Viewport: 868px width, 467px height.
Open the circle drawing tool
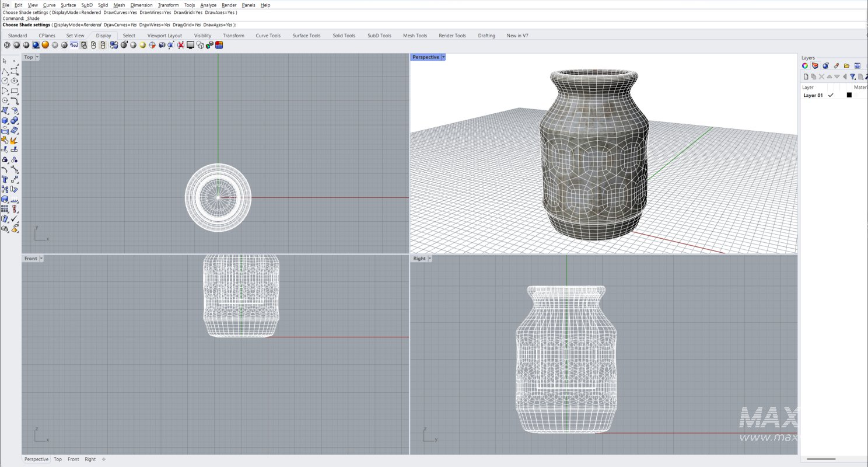[x=5, y=82]
